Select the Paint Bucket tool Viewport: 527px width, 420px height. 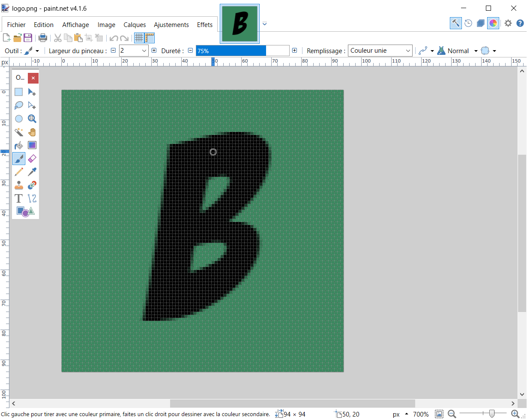point(18,146)
